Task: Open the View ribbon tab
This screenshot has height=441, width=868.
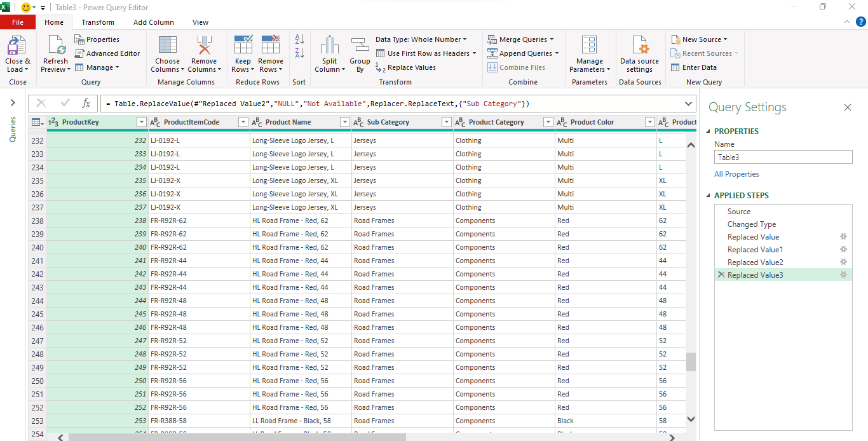Action: coord(200,22)
